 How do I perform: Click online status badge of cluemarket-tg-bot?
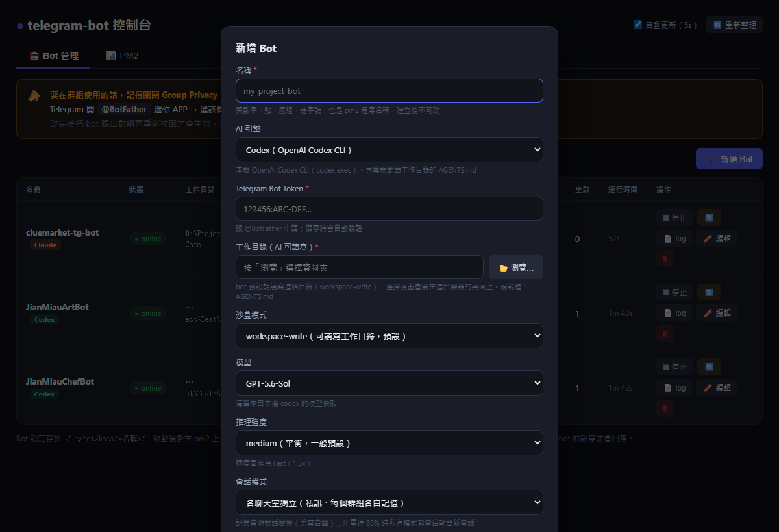click(147, 239)
